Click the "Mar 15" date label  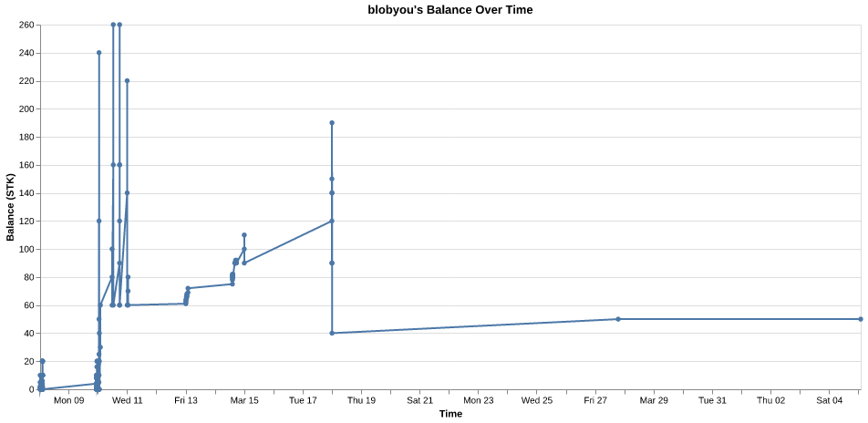[244, 400]
